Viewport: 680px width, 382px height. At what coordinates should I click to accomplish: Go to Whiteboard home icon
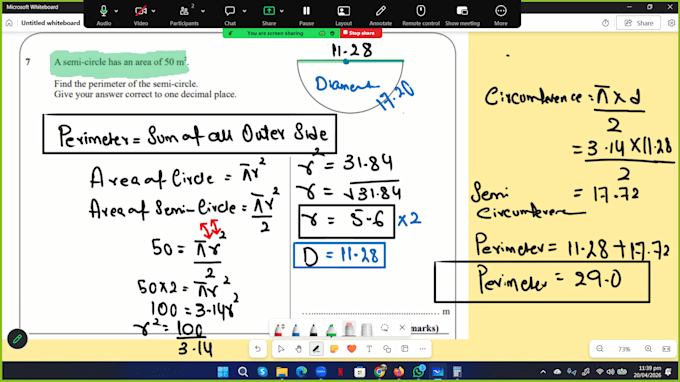(9, 23)
